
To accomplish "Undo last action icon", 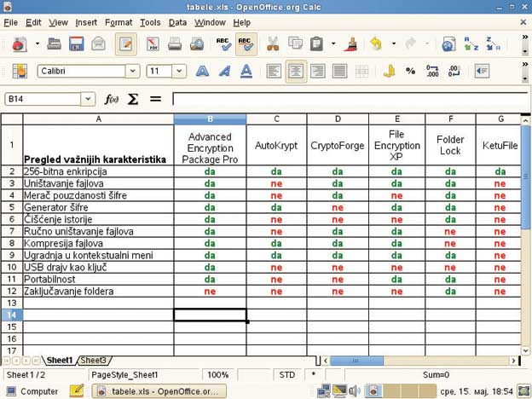I will (376, 44).
